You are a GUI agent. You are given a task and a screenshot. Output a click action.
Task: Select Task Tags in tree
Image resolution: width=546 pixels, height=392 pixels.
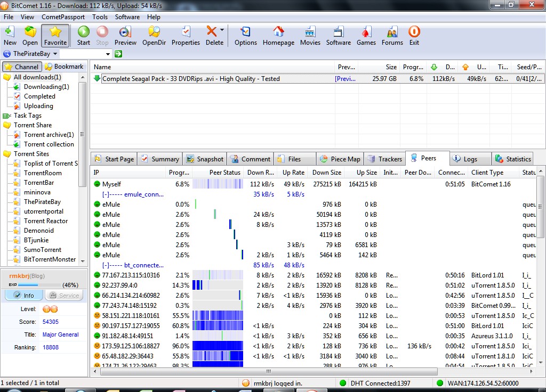click(28, 115)
